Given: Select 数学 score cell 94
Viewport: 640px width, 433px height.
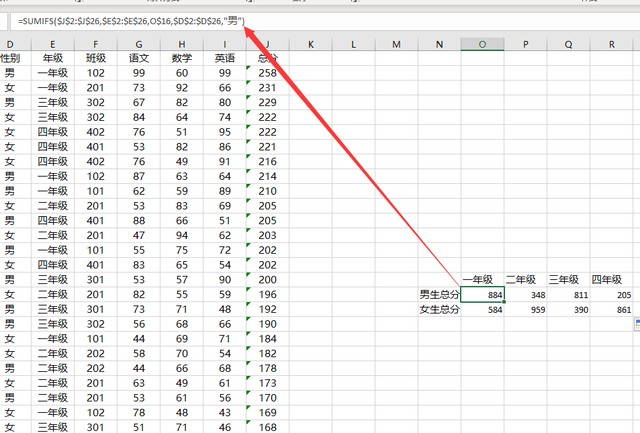Looking at the screenshot, I should coord(182,235).
